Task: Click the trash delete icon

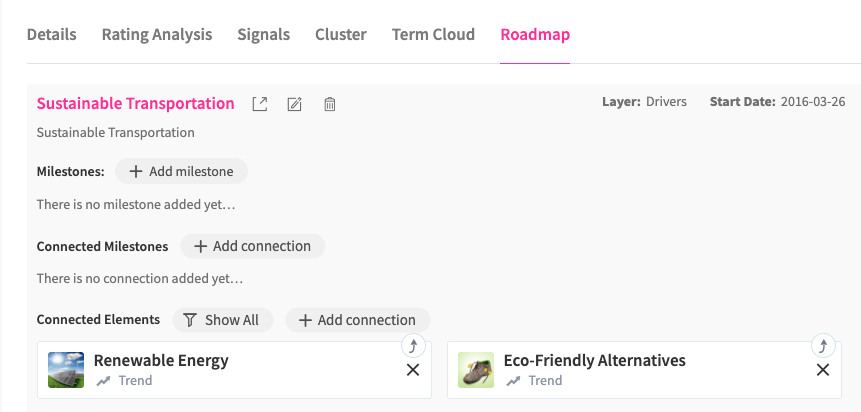Action: (x=330, y=104)
